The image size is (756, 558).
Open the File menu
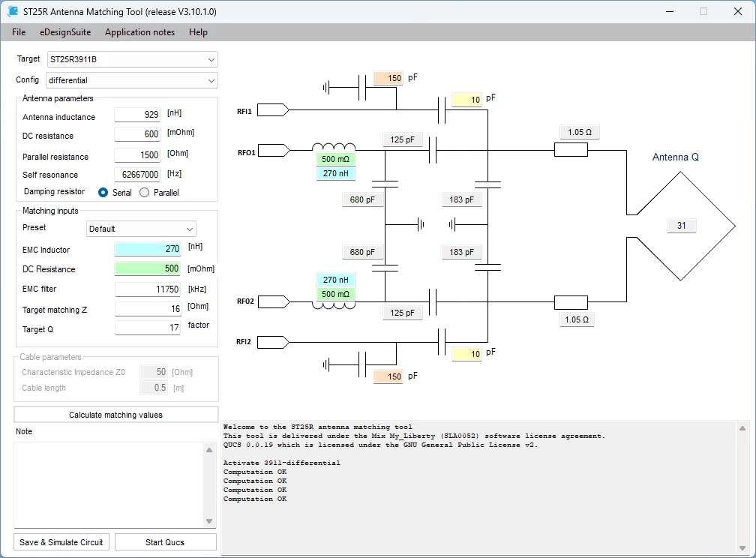[x=19, y=32]
